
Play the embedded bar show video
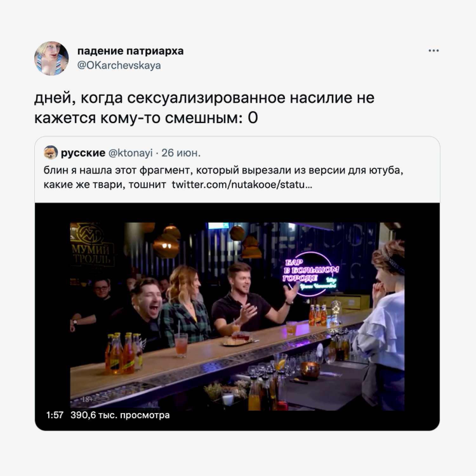[x=237, y=316]
